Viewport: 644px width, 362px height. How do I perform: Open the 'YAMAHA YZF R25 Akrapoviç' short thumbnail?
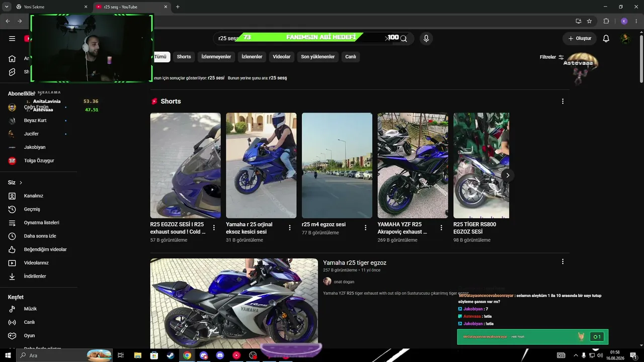tap(413, 165)
